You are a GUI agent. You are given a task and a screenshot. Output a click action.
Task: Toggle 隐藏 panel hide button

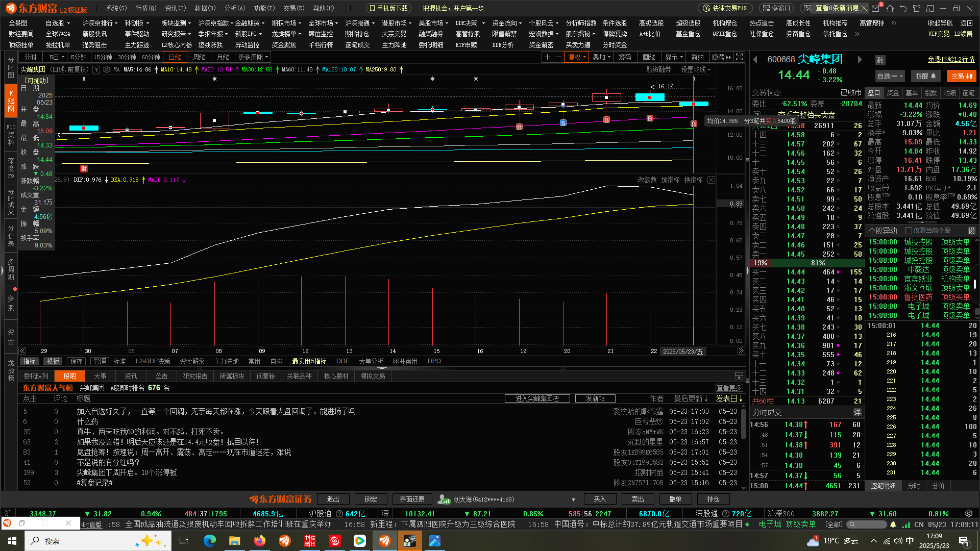721,57
